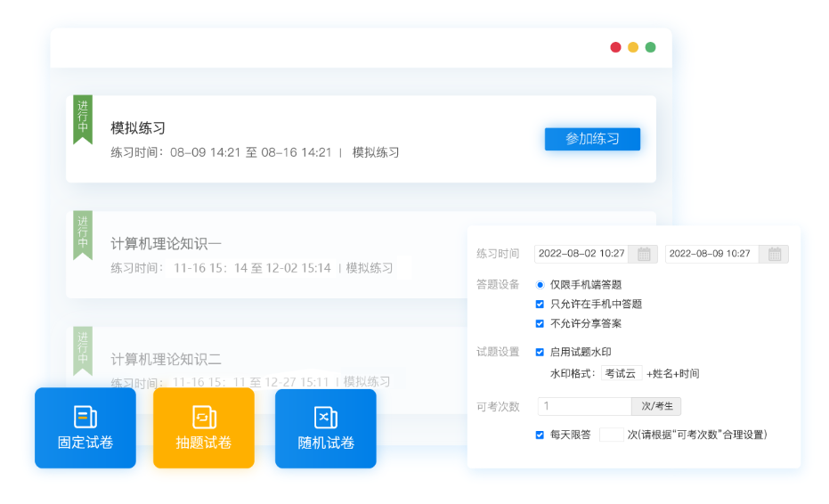The height and width of the screenshot is (504, 829).
Task: Open the 计算机理论知识一 practice entry
Action: (x=166, y=243)
